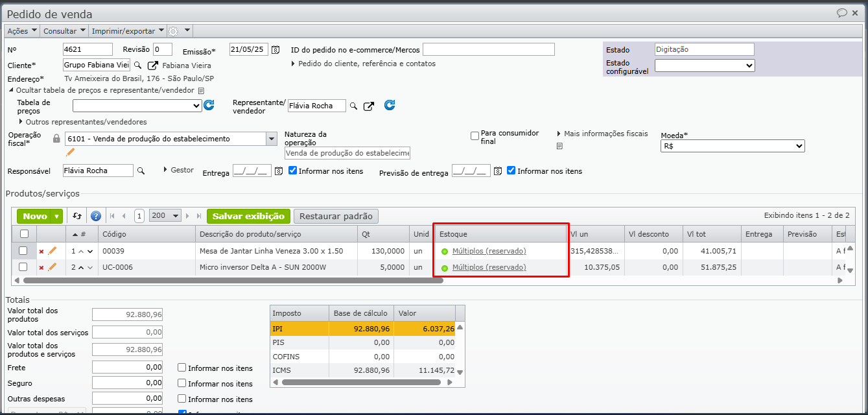This screenshot has height=415, width=868.
Task: Open the Estado configurável dropdown
Action: click(705, 65)
